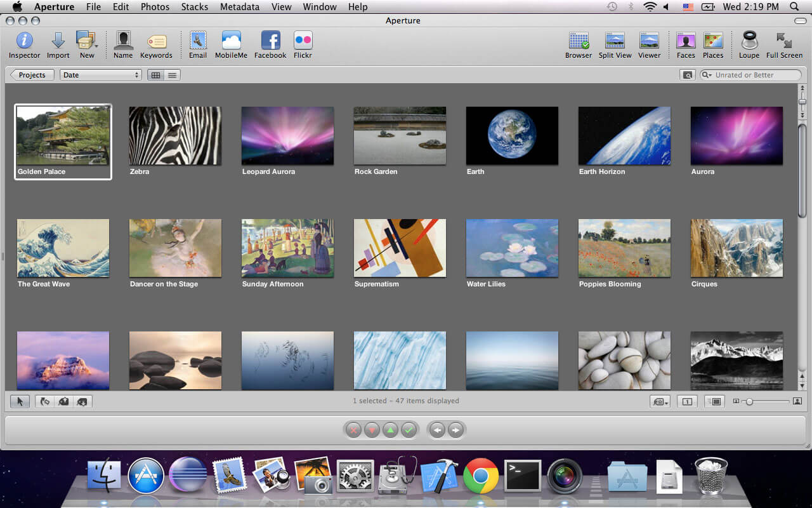Adjust the thumbnail size slider
The image size is (812, 508).
pos(749,401)
